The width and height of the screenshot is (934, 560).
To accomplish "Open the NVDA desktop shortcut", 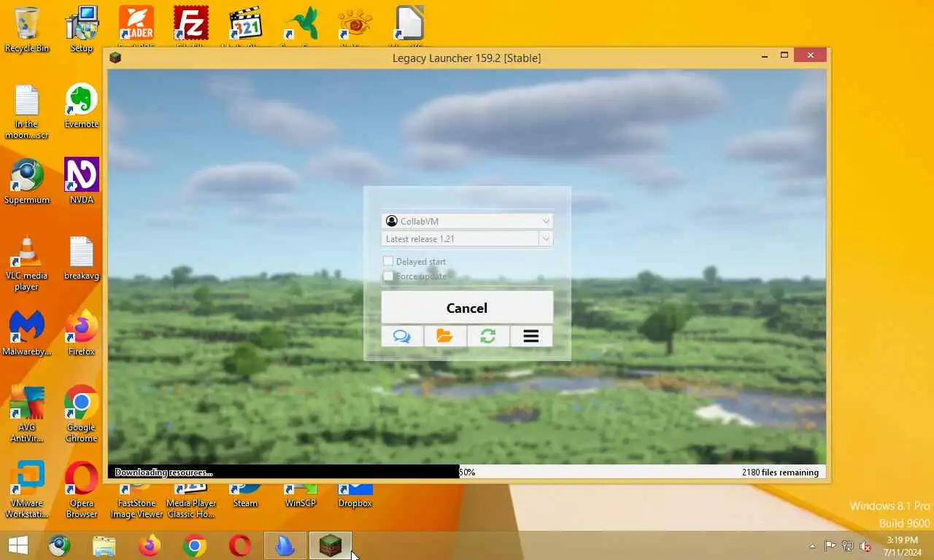I will click(82, 182).
